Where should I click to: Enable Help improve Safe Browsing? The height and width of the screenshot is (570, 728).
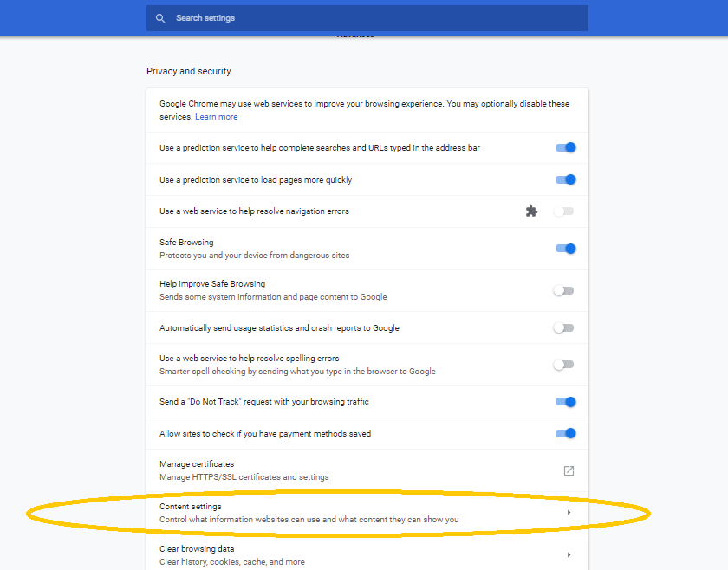pyautogui.click(x=564, y=290)
